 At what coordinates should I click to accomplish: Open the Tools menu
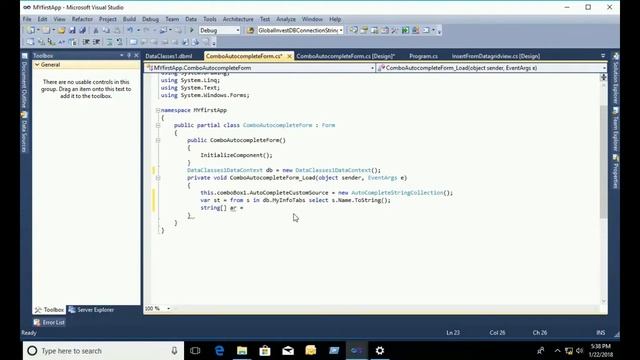[x=210, y=19]
